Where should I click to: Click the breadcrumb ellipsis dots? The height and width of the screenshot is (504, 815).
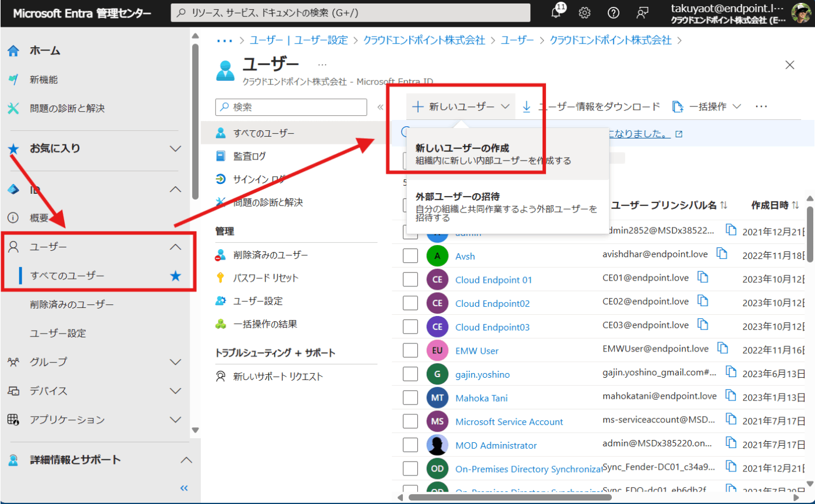224,40
